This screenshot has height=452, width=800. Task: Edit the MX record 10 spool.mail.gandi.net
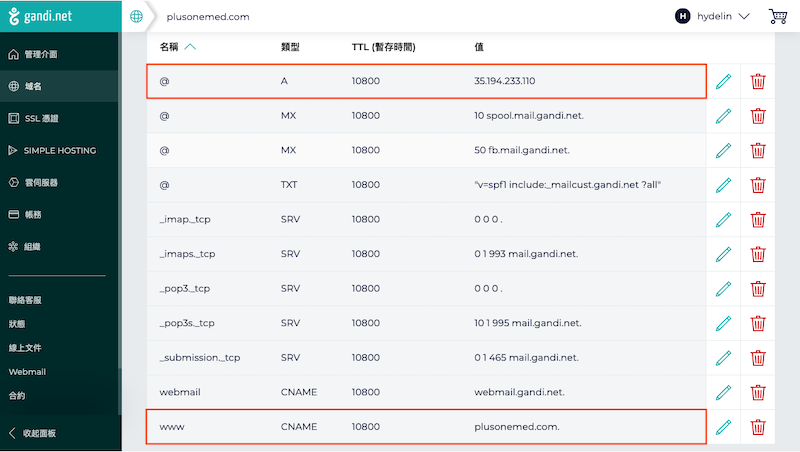(723, 116)
